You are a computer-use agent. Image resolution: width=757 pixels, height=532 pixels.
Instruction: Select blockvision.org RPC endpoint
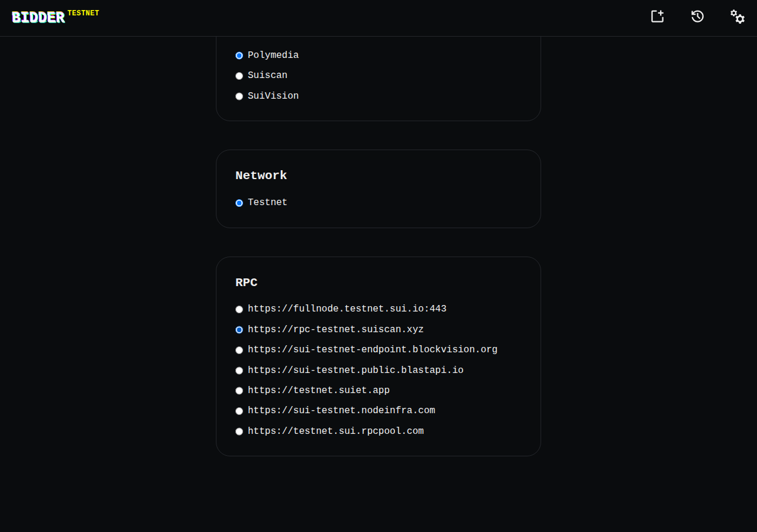(240, 350)
